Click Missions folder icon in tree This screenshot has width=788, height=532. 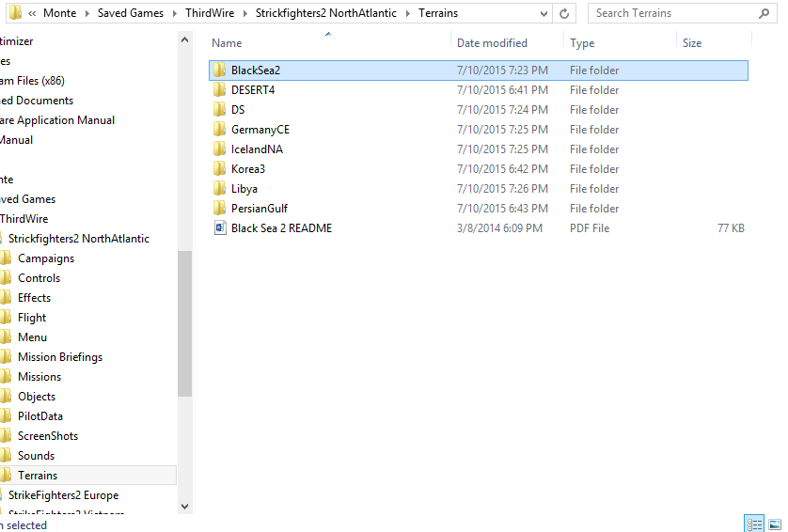point(6,377)
